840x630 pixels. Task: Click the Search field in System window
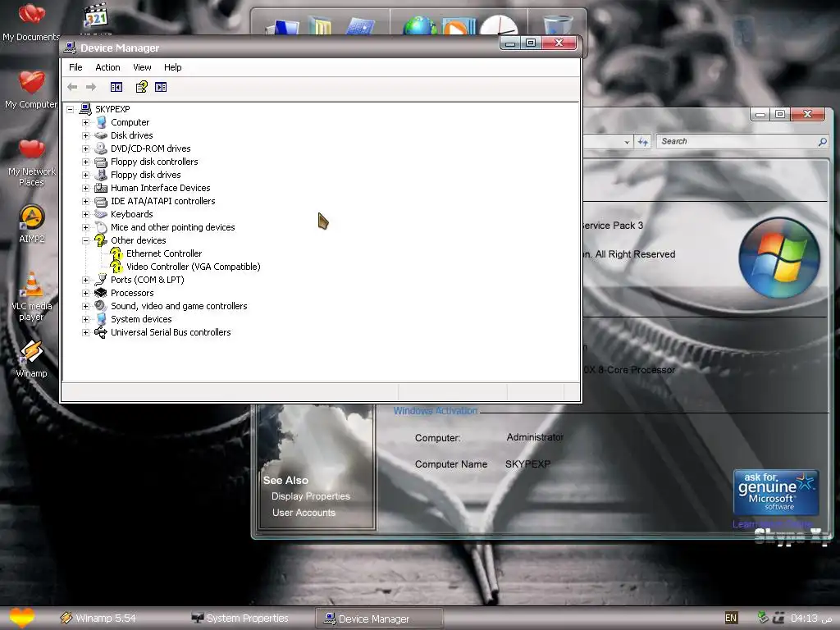coord(742,141)
